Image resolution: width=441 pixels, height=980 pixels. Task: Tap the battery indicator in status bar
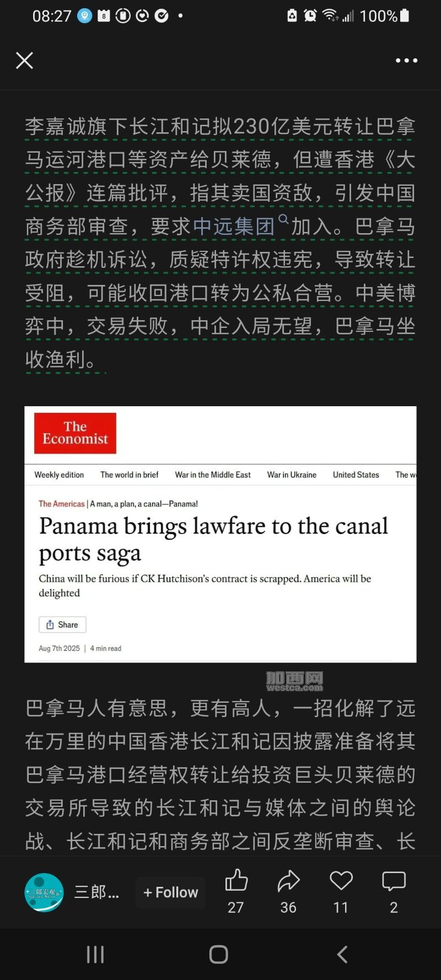pyautogui.click(x=405, y=15)
